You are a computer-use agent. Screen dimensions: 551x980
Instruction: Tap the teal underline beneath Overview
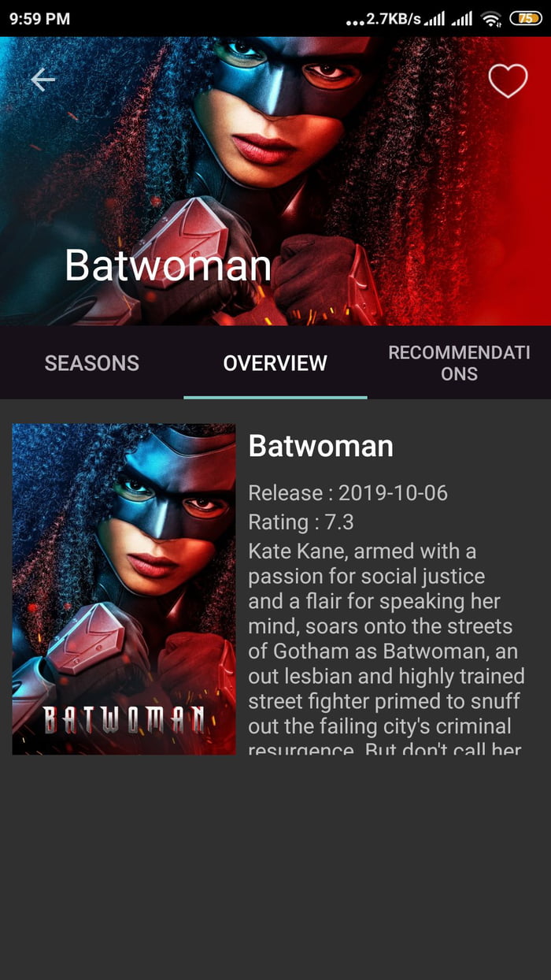pyautogui.click(x=275, y=397)
